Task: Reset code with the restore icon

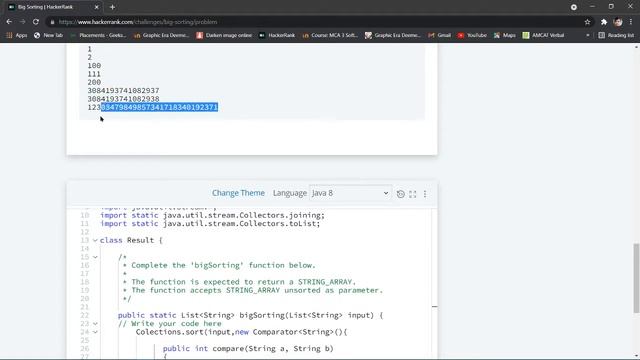Action: [x=400, y=194]
